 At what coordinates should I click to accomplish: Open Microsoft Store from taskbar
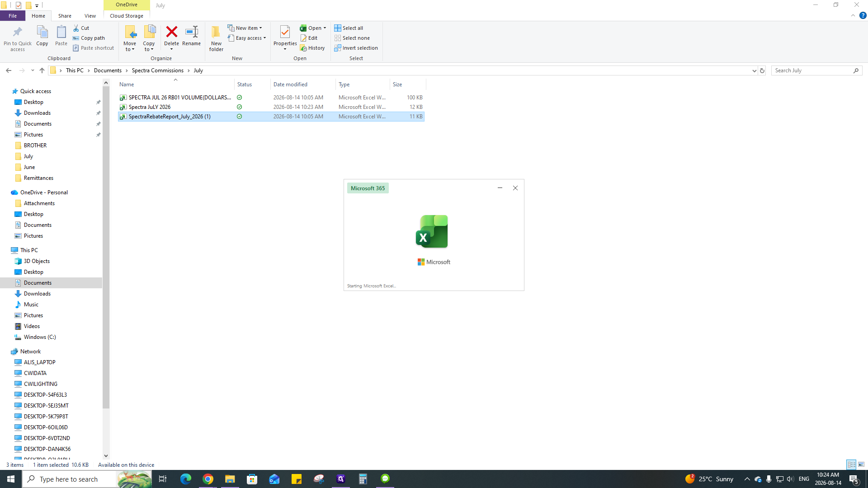[x=252, y=479]
